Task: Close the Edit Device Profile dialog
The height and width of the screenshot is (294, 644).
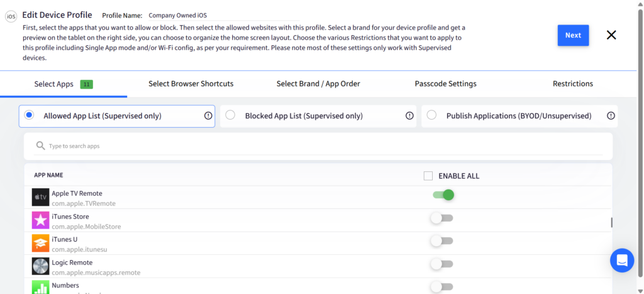Action: [x=611, y=35]
